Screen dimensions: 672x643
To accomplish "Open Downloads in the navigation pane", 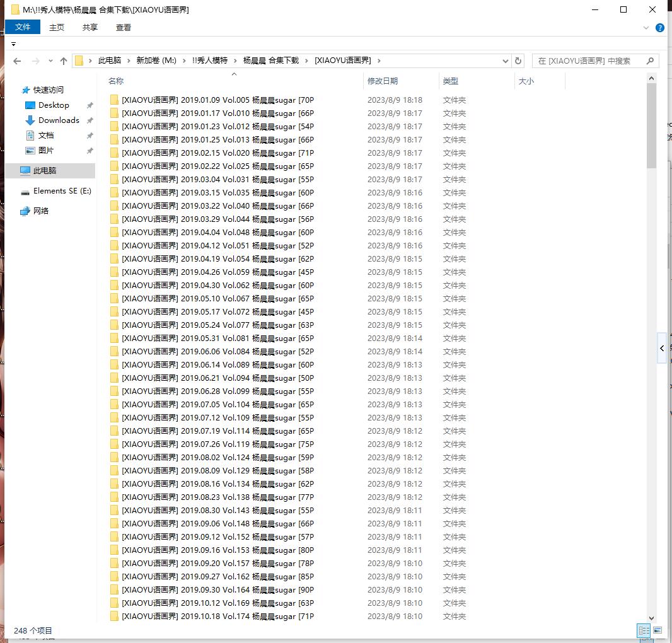I will click(59, 120).
